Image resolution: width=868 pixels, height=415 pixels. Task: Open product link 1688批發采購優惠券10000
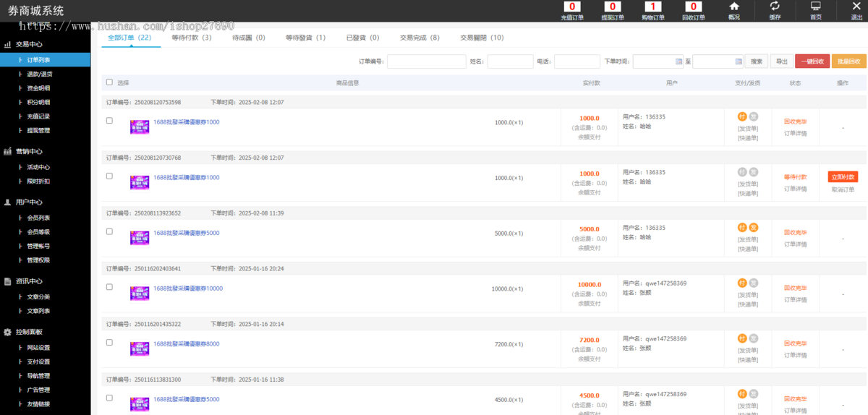click(188, 288)
